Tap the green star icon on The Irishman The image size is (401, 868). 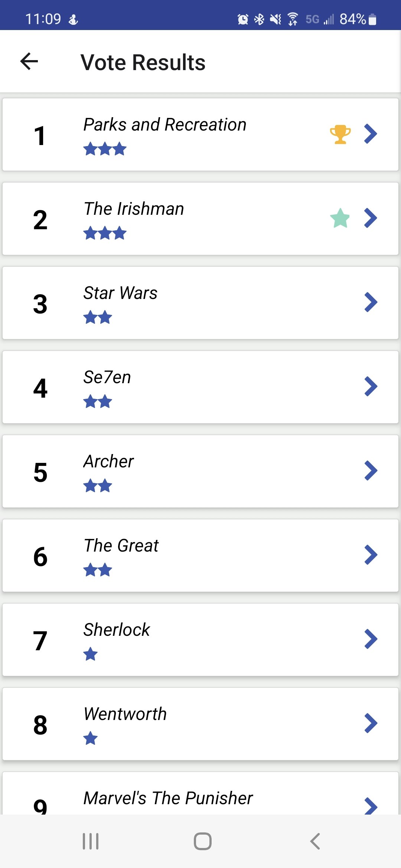click(x=340, y=218)
